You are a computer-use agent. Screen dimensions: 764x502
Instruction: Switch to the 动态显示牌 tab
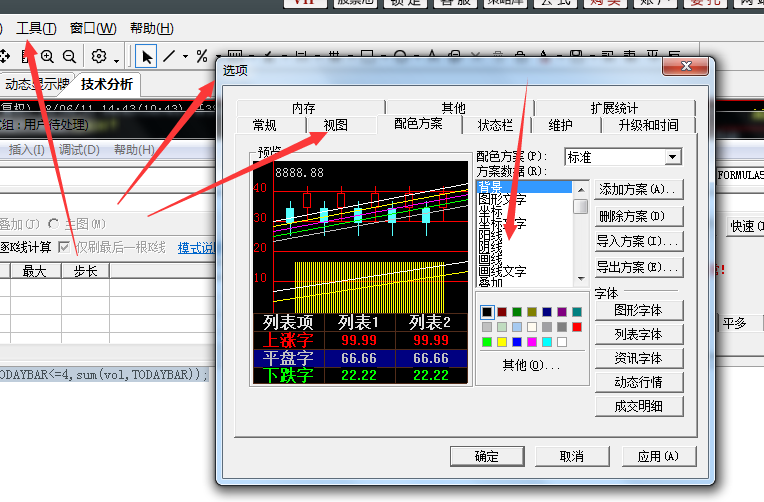point(37,84)
